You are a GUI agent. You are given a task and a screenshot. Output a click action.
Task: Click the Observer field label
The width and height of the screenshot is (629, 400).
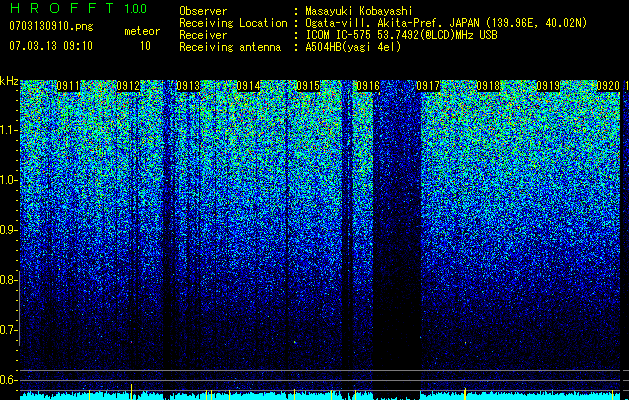pyautogui.click(x=203, y=11)
